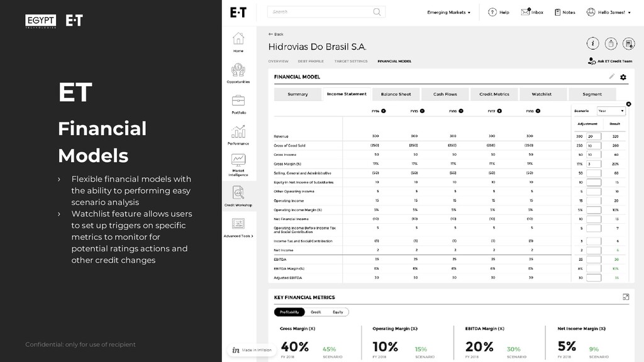Click the document report circle icon

coord(628,43)
